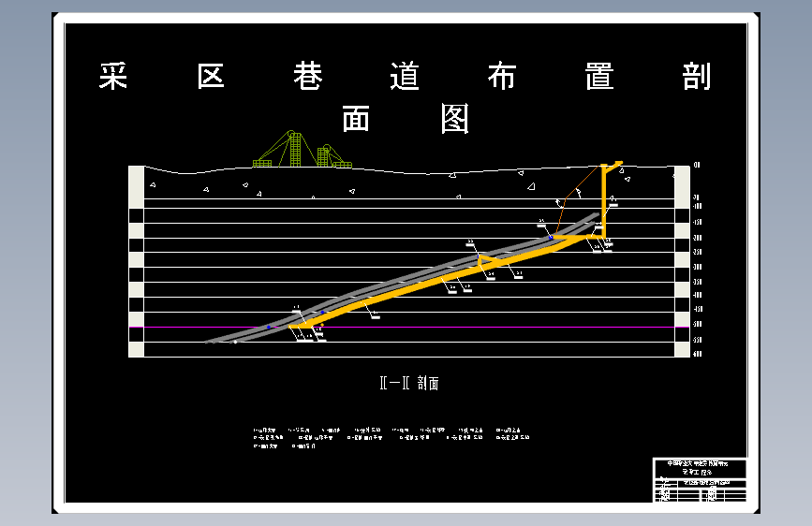Click the title character 区

point(211,76)
